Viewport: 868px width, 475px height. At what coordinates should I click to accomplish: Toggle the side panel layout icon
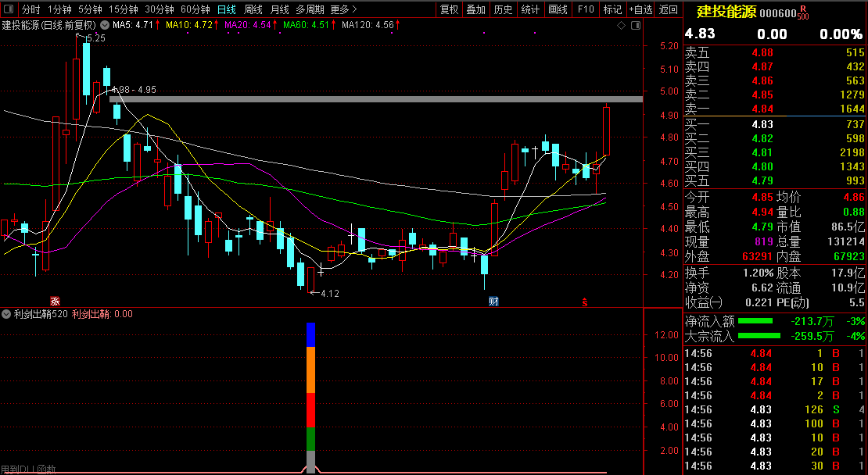coord(634,25)
